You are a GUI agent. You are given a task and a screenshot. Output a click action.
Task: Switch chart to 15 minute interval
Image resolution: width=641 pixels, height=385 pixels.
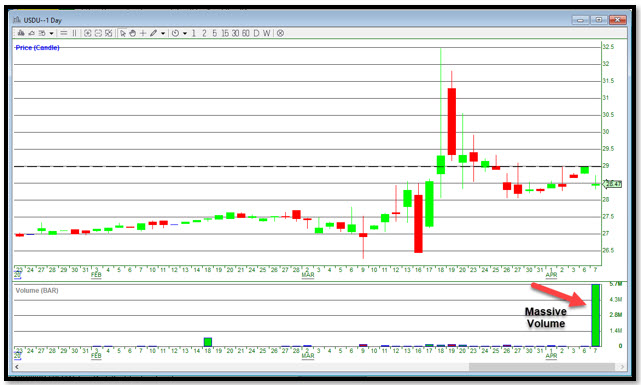(225, 34)
